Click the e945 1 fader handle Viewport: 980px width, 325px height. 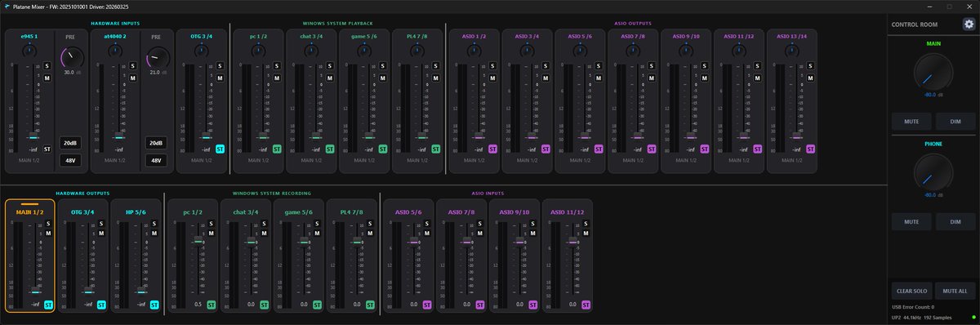pos(33,136)
